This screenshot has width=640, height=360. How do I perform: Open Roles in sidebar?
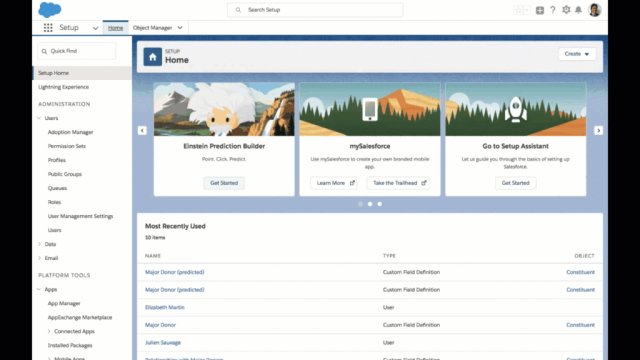click(x=54, y=202)
